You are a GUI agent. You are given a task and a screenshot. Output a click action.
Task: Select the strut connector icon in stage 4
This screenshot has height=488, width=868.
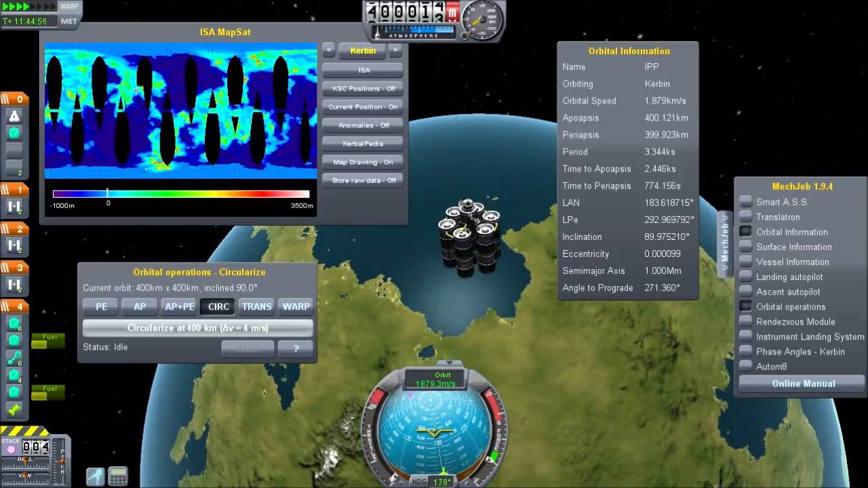pyautogui.click(x=14, y=358)
